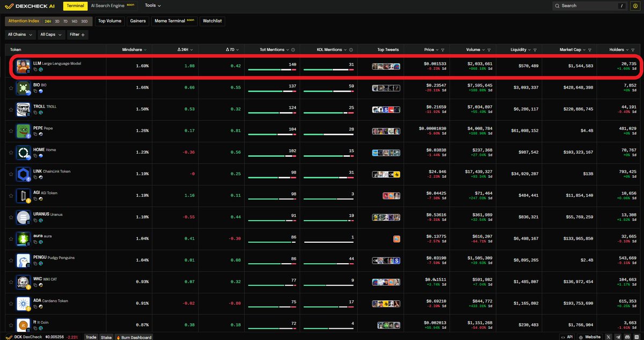
Task: Star the PENGU token for watchlist
Action: coord(11,261)
